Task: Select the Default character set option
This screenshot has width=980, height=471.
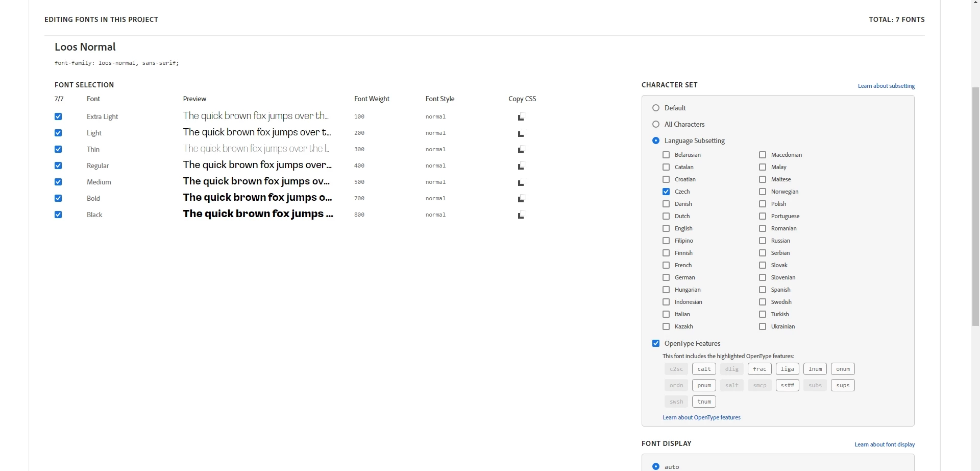Action: [x=656, y=108]
